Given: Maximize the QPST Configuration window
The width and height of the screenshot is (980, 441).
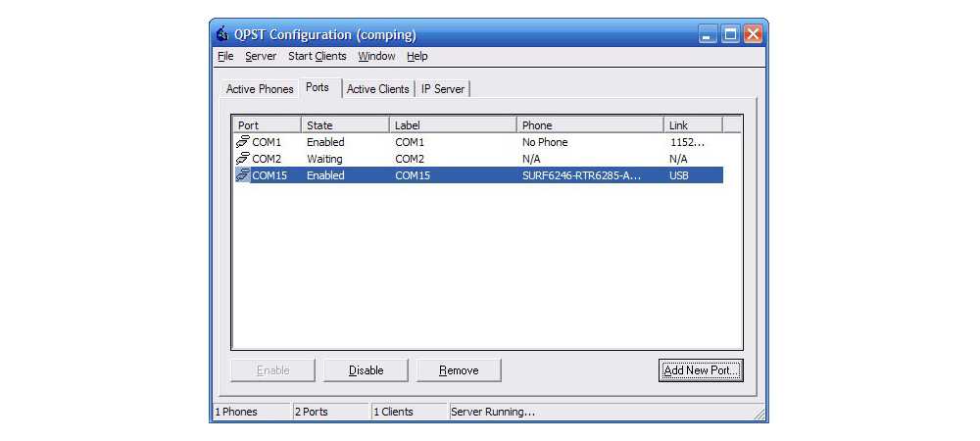Looking at the screenshot, I should click(730, 34).
